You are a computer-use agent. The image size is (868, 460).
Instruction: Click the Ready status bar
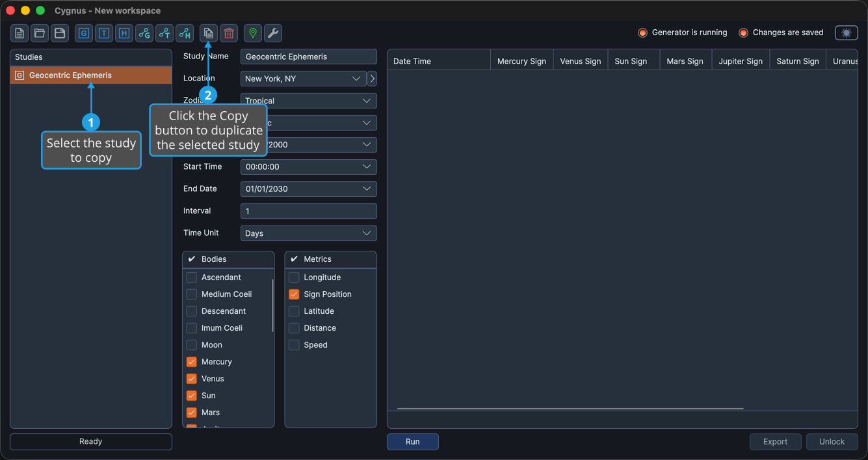(x=91, y=442)
